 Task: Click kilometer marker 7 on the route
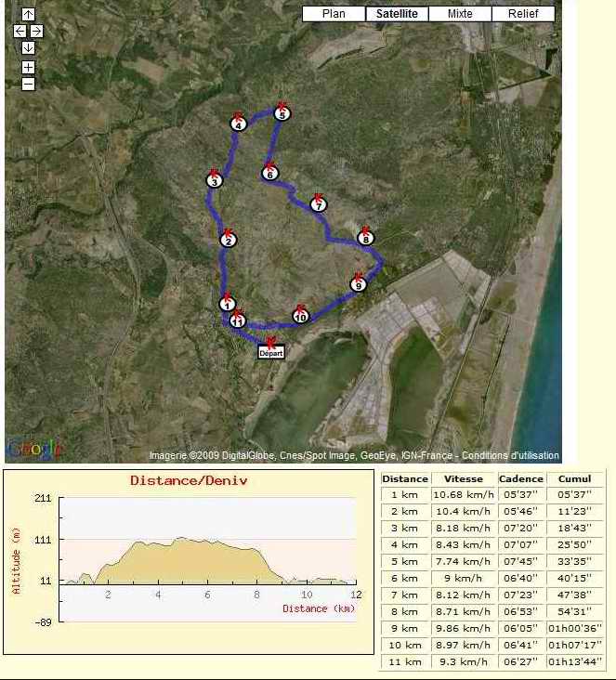319,203
